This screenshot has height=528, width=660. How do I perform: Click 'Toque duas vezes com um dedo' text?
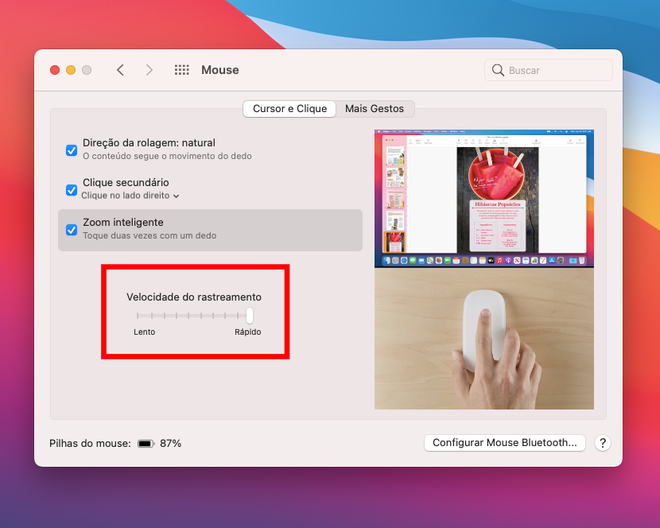tap(149, 236)
